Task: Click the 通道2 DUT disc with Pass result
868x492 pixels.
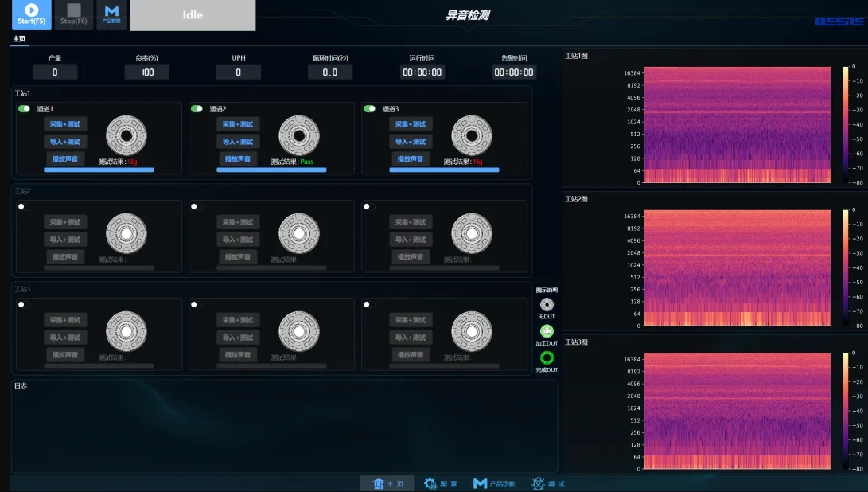Action: coord(299,135)
